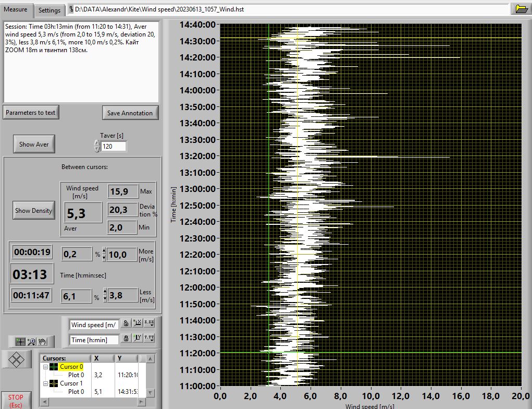
Task: Switch to the Settings tab
Action: (50, 10)
